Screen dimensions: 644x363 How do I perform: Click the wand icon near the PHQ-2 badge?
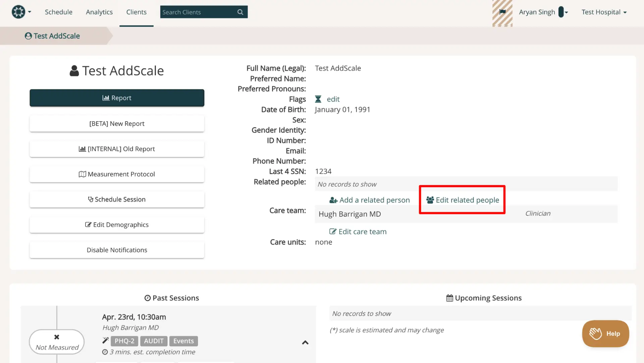click(105, 341)
